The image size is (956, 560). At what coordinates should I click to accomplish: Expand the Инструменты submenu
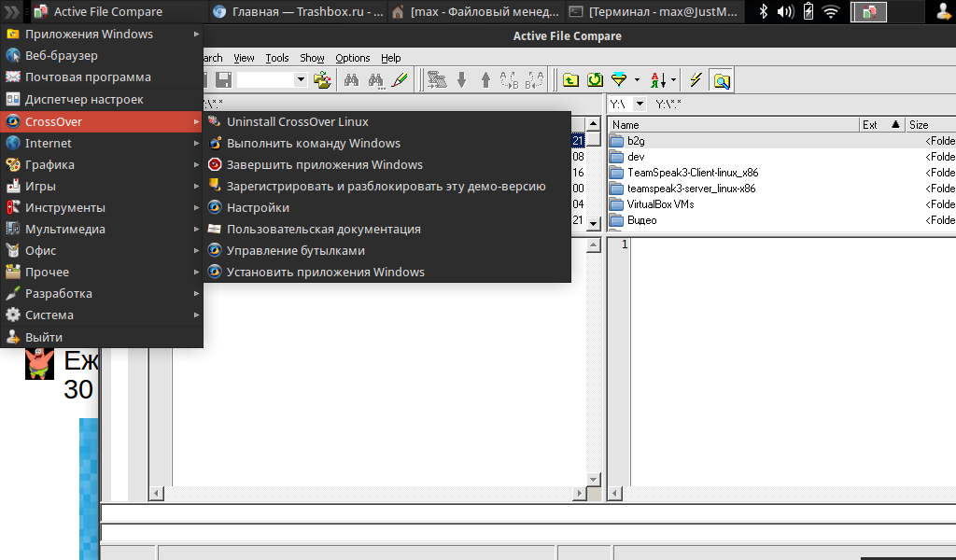[102, 208]
